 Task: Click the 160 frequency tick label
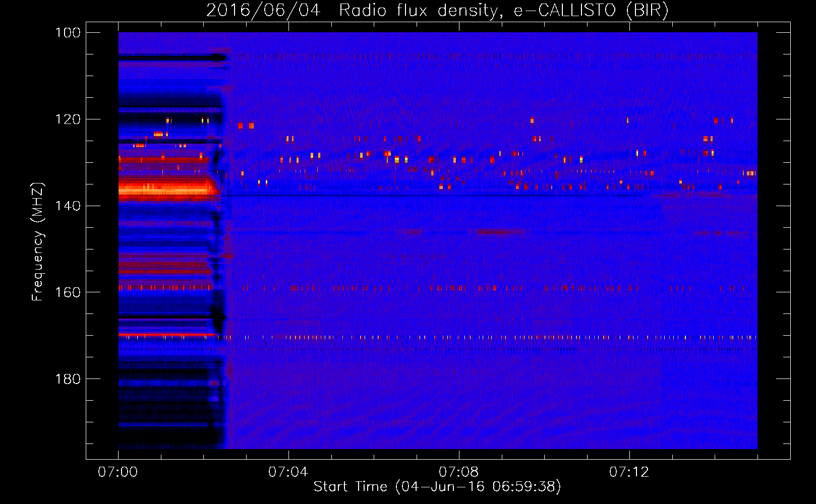(x=68, y=292)
